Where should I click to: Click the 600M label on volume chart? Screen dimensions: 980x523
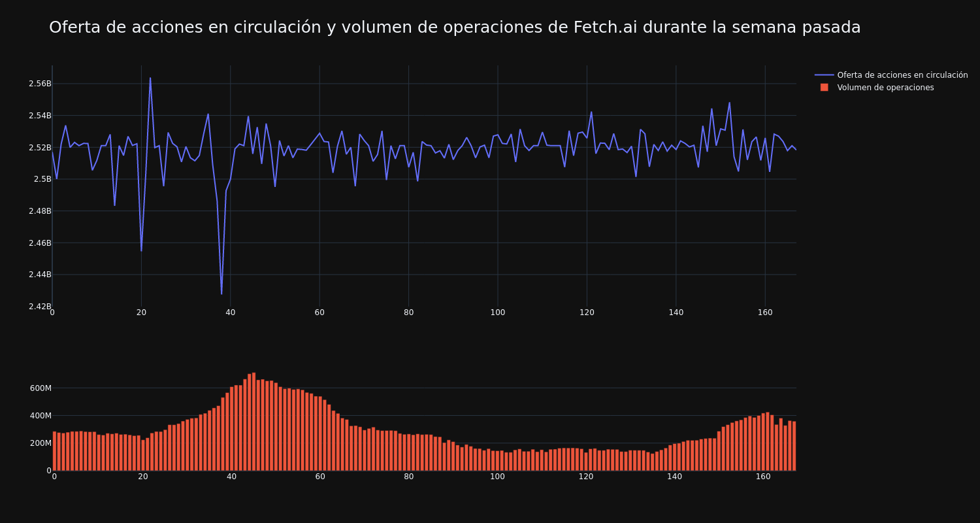coord(41,388)
